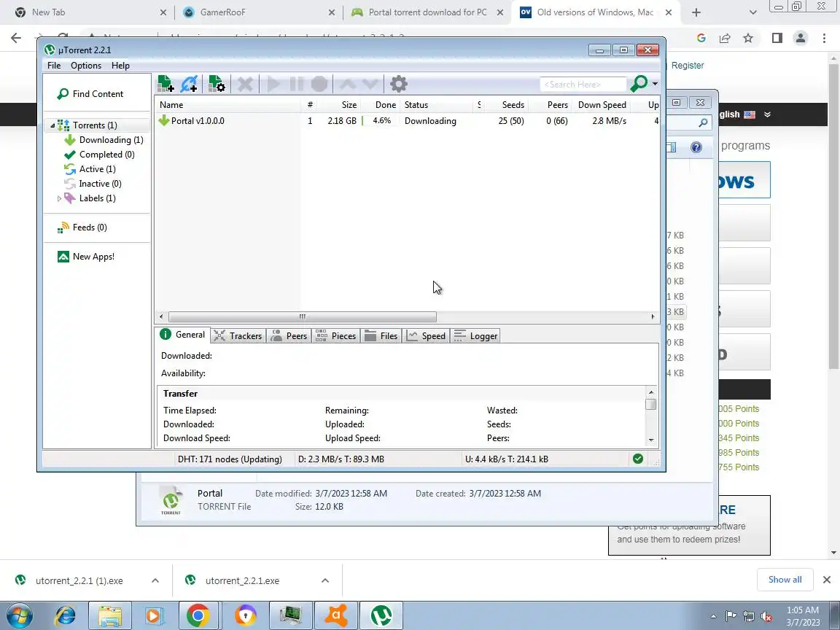This screenshot has height=630, width=840.
Task: Switch to the Pieces tab
Action: (336, 336)
